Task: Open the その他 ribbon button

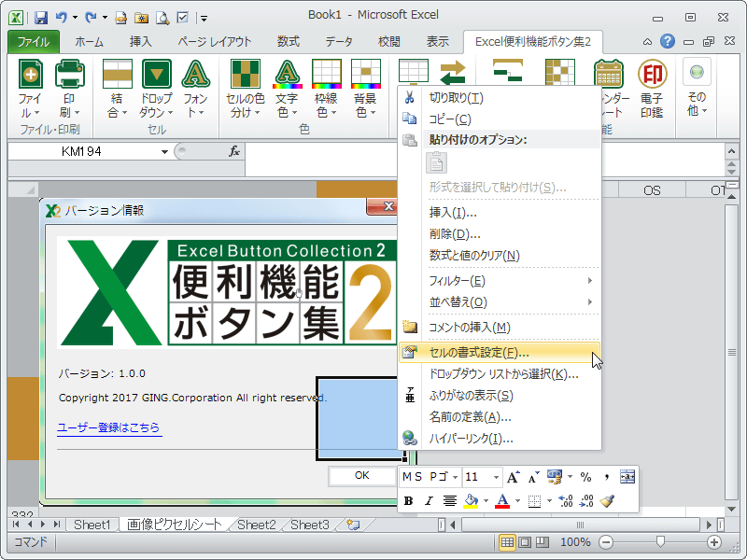Action: pyautogui.click(x=697, y=88)
